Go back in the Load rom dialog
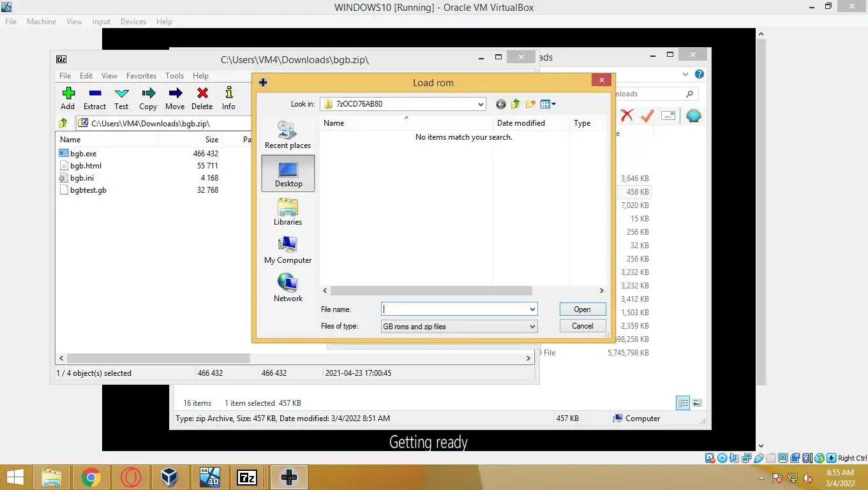The width and height of the screenshot is (868, 490). tap(500, 104)
